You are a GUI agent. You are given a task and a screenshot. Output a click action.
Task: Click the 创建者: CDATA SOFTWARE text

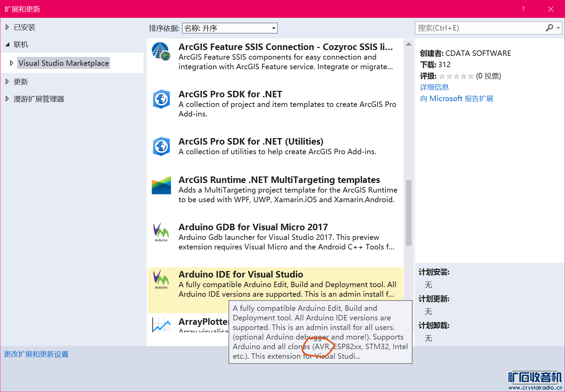pyautogui.click(x=465, y=53)
